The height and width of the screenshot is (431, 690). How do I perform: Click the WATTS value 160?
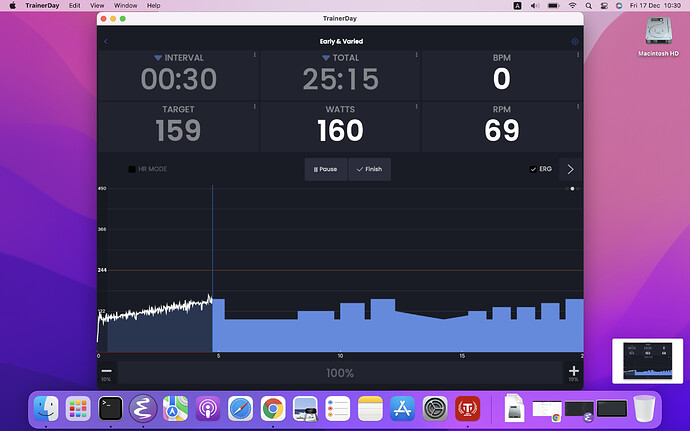[340, 130]
